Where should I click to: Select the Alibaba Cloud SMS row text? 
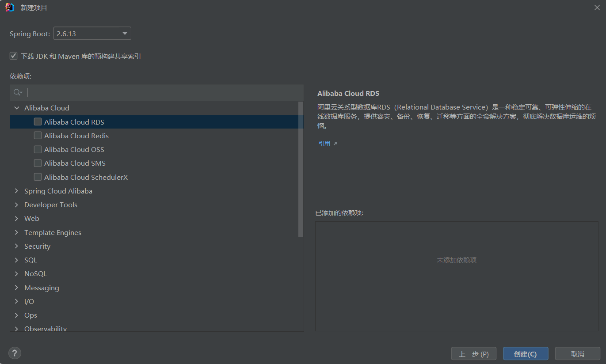75,163
